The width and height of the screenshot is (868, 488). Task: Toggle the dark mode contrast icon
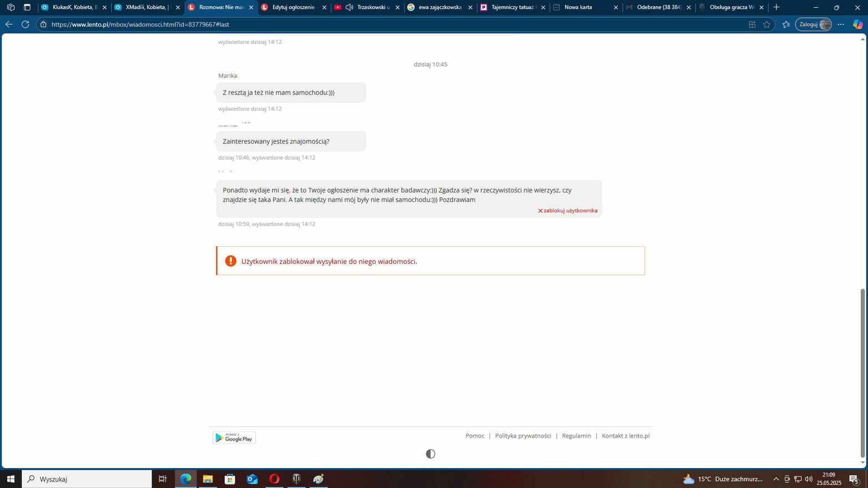click(x=430, y=454)
